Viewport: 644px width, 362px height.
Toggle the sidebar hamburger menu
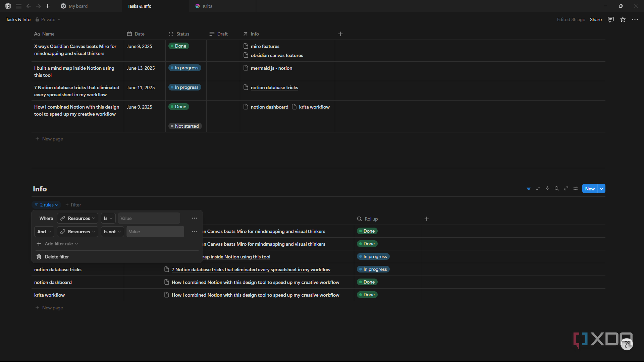[19, 6]
